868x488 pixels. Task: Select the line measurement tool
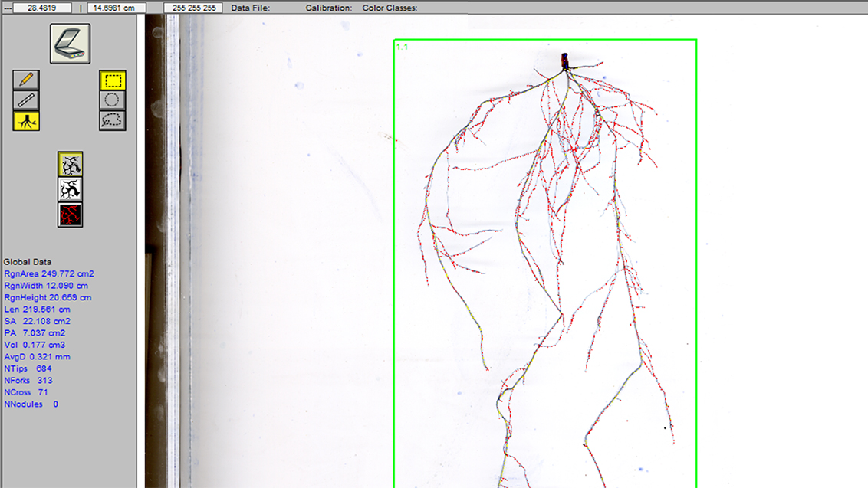[x=26, y=100]
